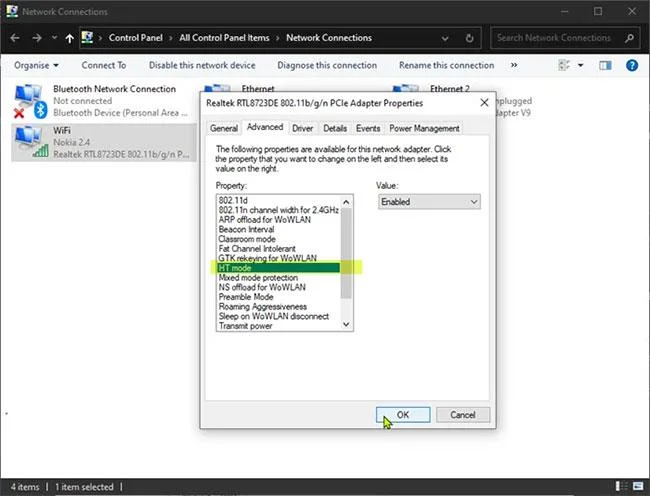The image size is (650, 496).
Task: Click the search magnifier icon
Action: pyautogui.click(x=629, y=38)
